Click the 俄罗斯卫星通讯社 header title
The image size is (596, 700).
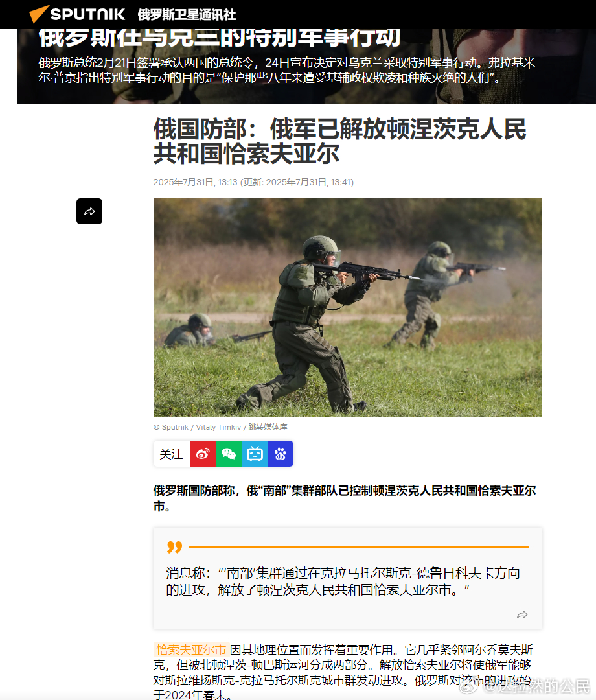(187, 15)
